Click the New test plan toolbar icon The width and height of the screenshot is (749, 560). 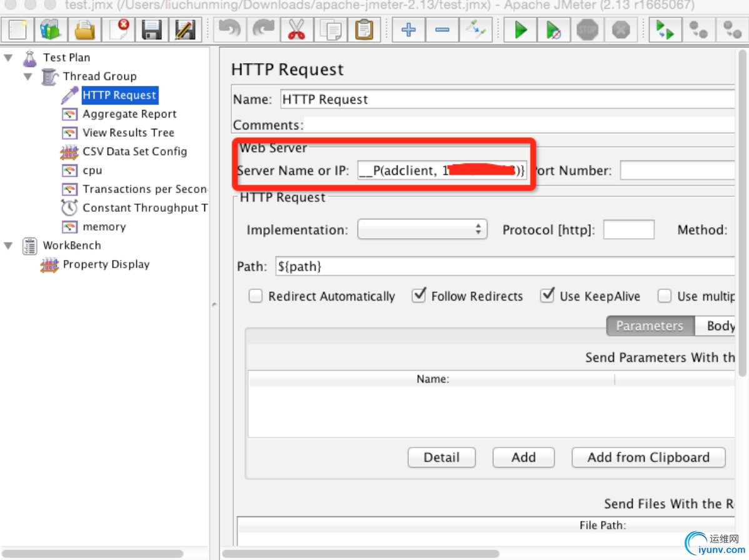tap(18, 30)
